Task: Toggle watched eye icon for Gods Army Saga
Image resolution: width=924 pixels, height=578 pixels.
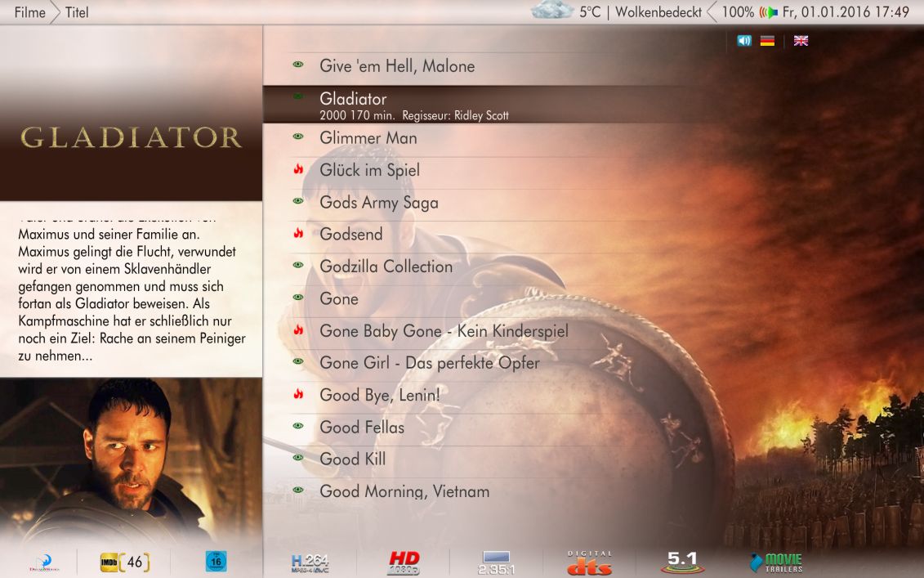Action: 298,201
